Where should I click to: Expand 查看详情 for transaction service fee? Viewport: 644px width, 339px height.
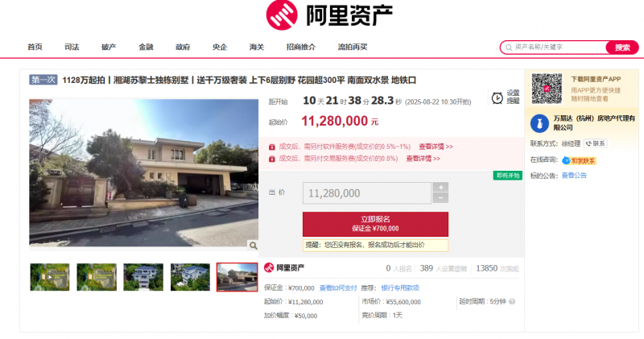point(423,159)
